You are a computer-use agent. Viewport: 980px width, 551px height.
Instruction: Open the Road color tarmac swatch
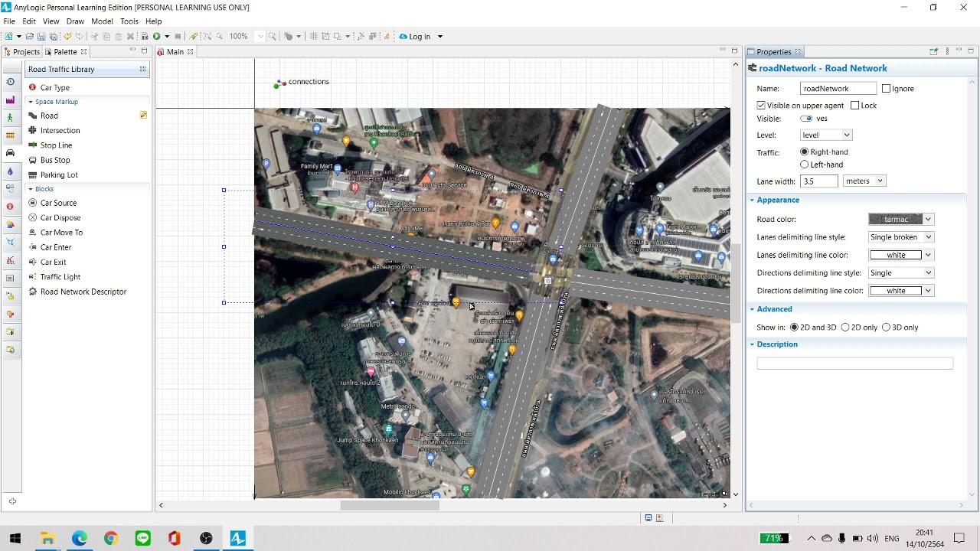coord(900,220)
